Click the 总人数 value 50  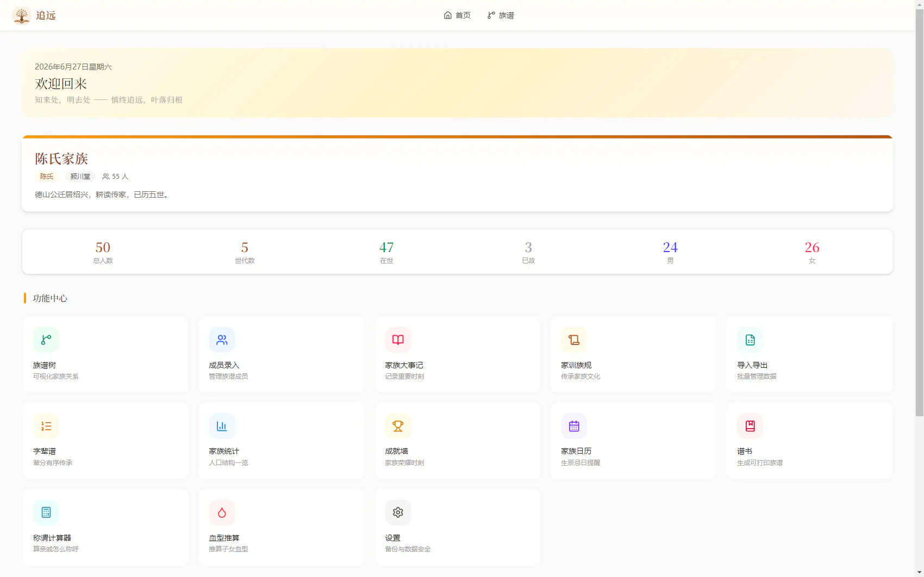pyautogui.click(x=103, y=247)
